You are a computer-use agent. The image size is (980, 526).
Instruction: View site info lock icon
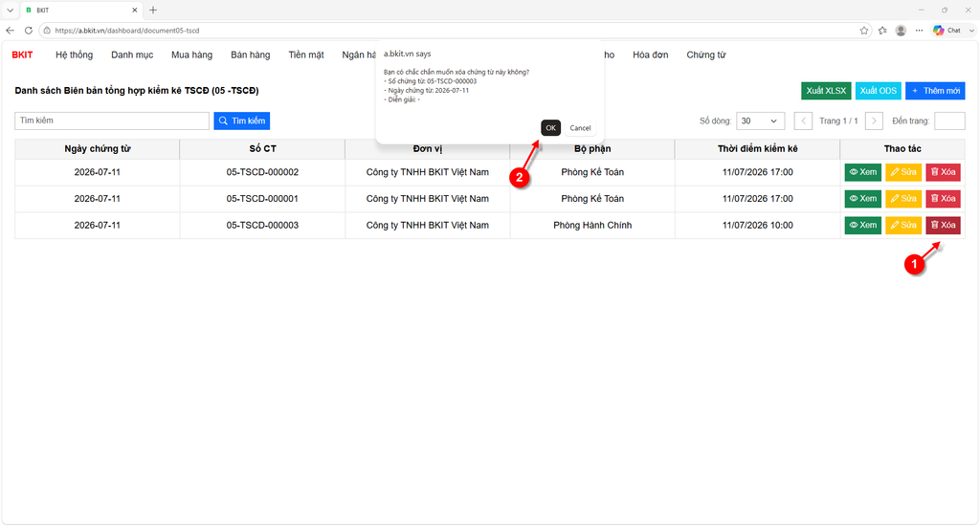pyautogui.click(x=47, y=30)
